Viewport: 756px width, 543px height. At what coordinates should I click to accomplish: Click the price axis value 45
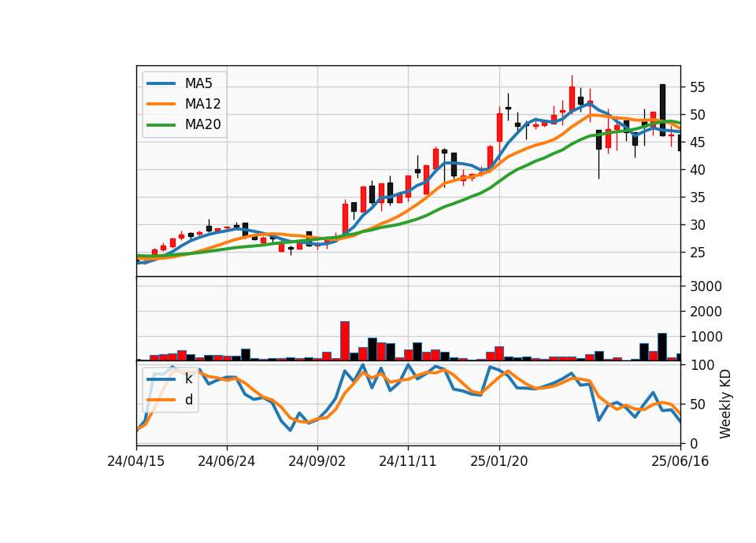point(697,142)
